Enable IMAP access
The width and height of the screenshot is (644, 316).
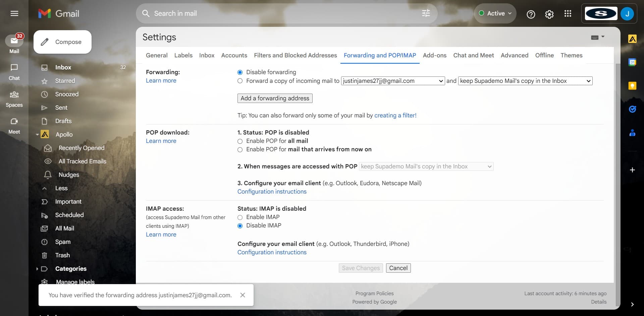[240, 217]
